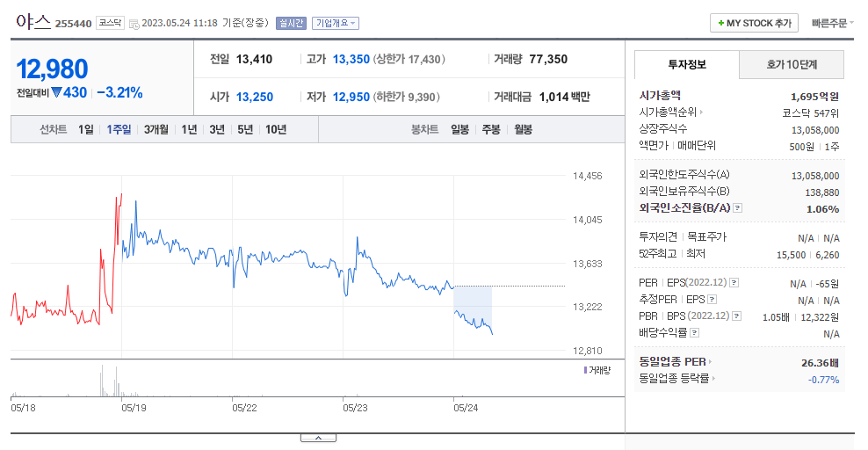Select the 3년 line chart period
The image size is (868, 450).
(x=217, y=129)
